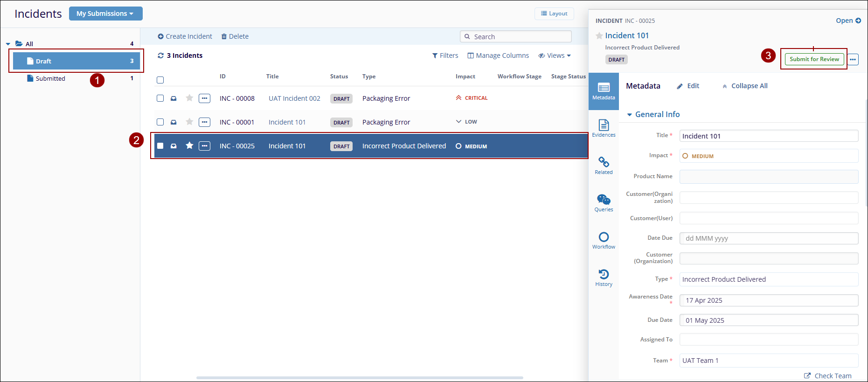Screen dimensions: 868x382
Task: Star the INC - 00008 incident row
Action: point(189,98)
